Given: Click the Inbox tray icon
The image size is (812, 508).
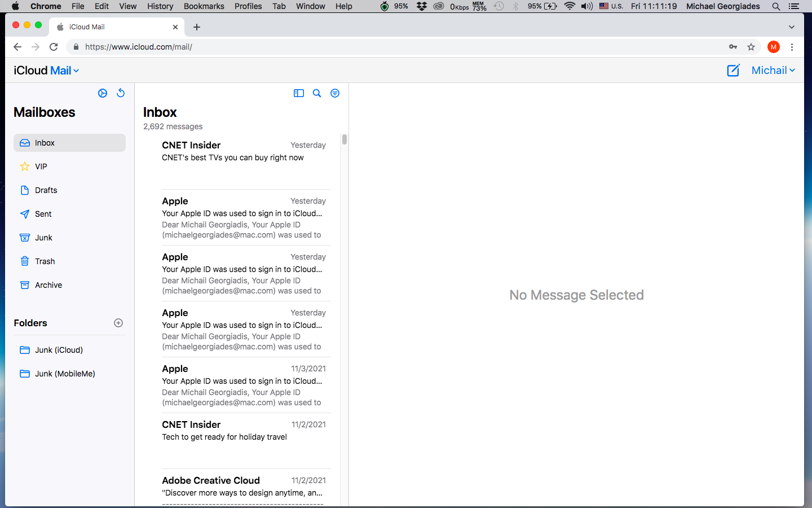Looking at the screenshot, I should [25, 143].
